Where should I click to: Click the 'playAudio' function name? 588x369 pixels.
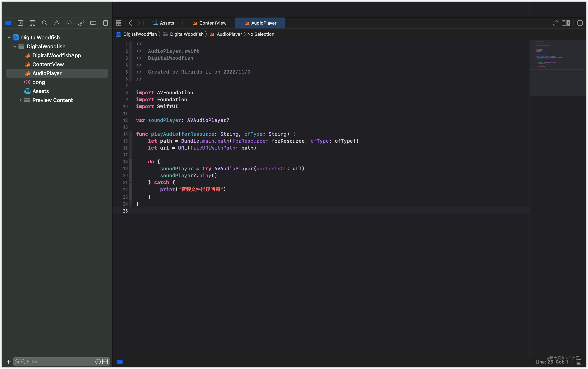coord(164,134)
